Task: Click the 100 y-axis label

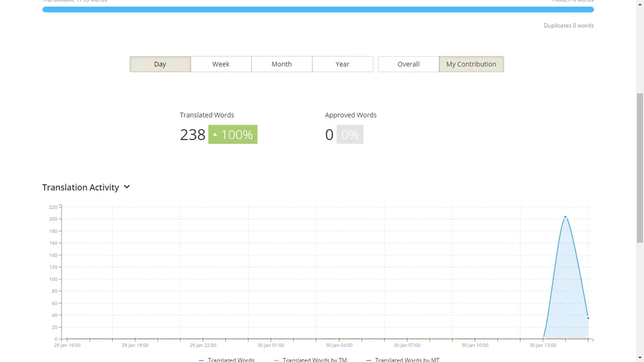Action: click(53, 279)
